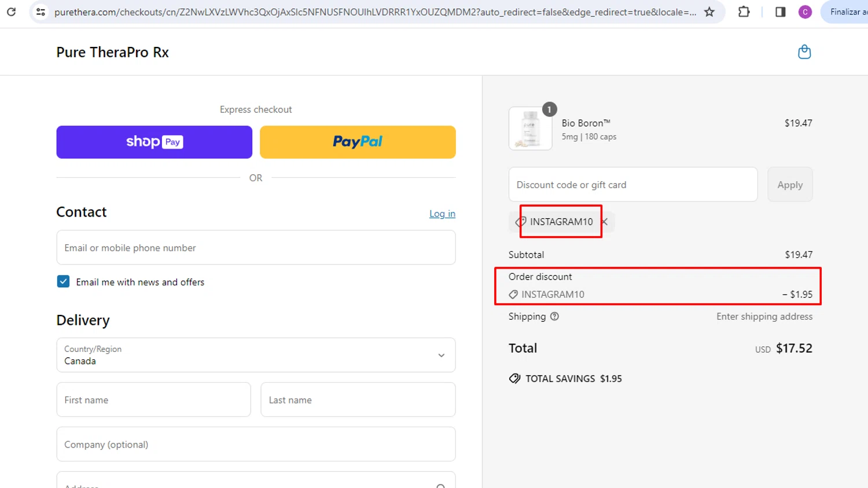Image resolution: width=868 pixels, height=488 pixels.
Task: Click the First name field
Action: 154,400
